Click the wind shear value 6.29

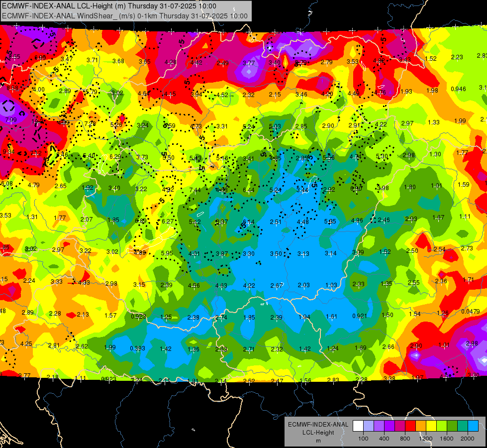coord(115,156)
